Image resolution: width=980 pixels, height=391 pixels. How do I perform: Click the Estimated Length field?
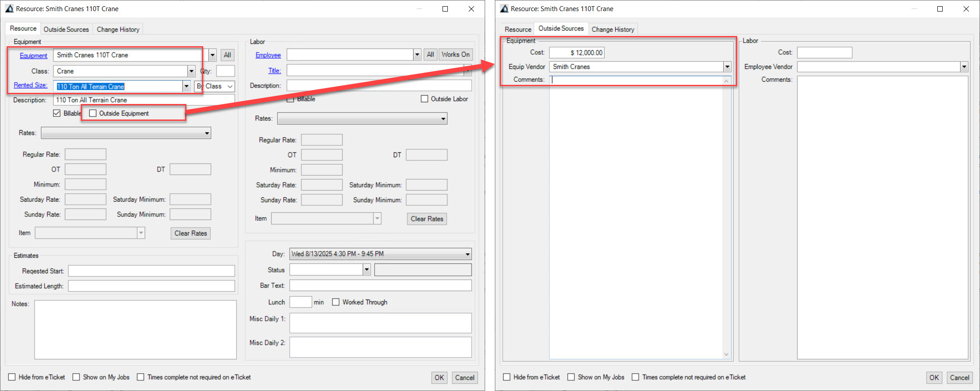click(151, 286)
